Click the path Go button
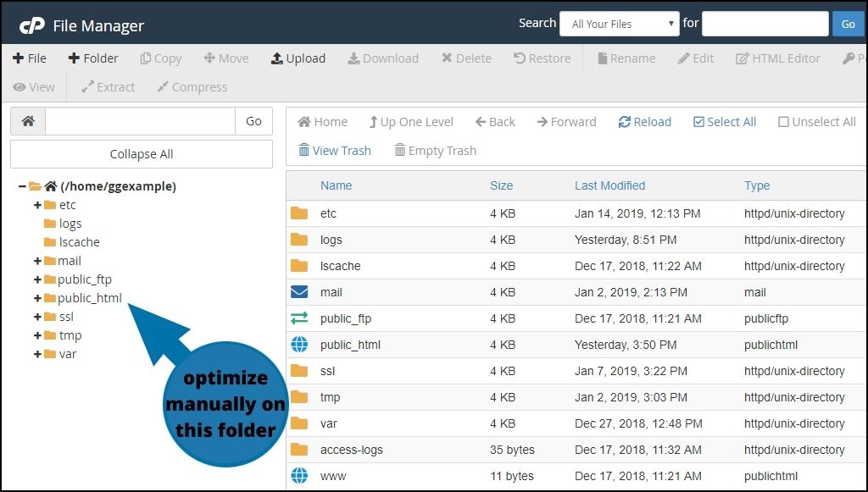Screen dimensions: 868x492 pyautogui.click(x=253, y=121)
